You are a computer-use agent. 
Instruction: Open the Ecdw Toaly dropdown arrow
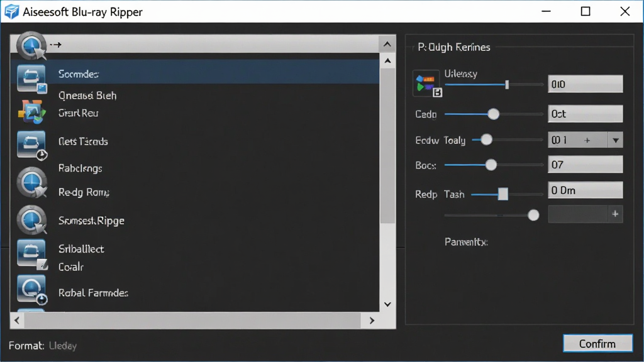coord(615,140)
